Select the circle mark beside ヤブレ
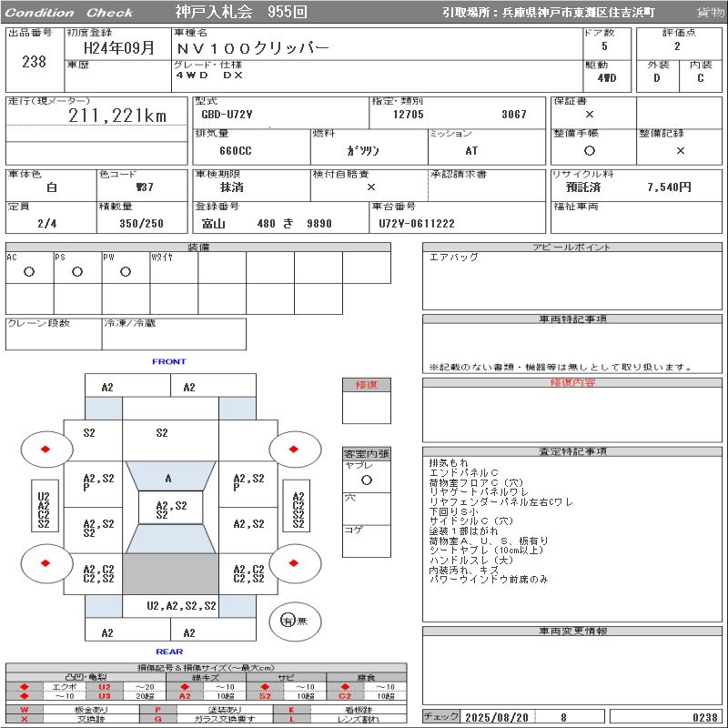This screenshot has width=728, height=728. click(367, 480)
